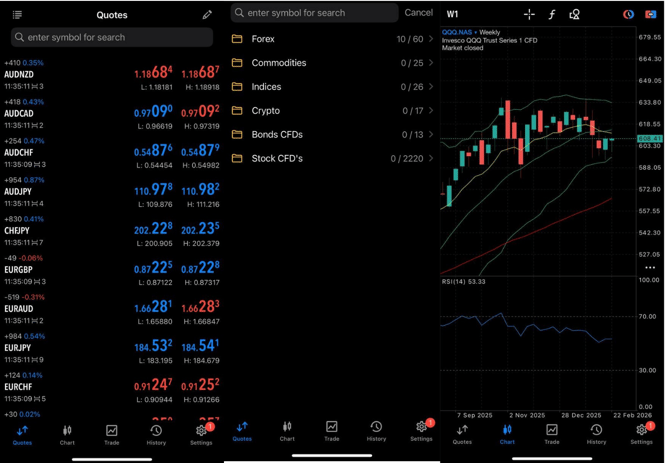Screen dimensions: 667x463
Task: Open Settings tab in middle screen bar
Action: point(422,431)
